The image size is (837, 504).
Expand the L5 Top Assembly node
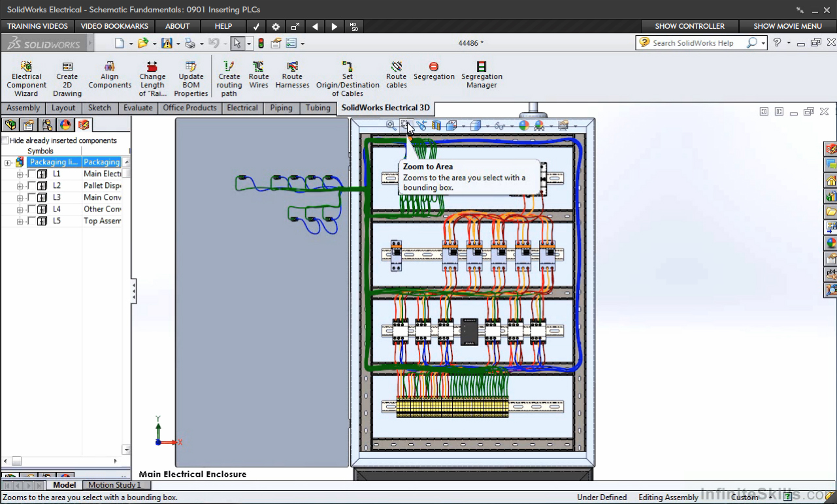[x=20, y=221]
